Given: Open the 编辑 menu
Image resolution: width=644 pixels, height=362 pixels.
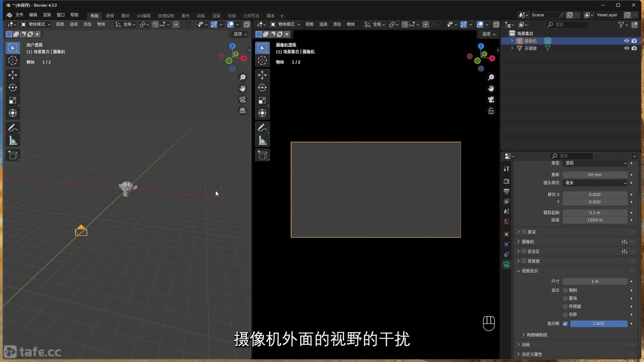Looking at the screenshot, I should [x=33, y=15].
